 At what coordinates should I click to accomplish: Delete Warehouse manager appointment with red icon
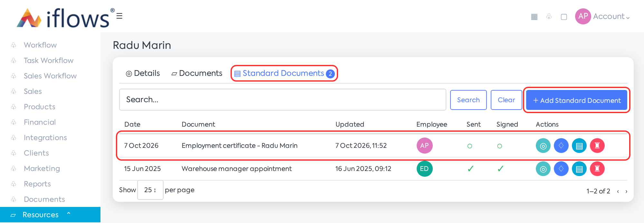(597, 169)
